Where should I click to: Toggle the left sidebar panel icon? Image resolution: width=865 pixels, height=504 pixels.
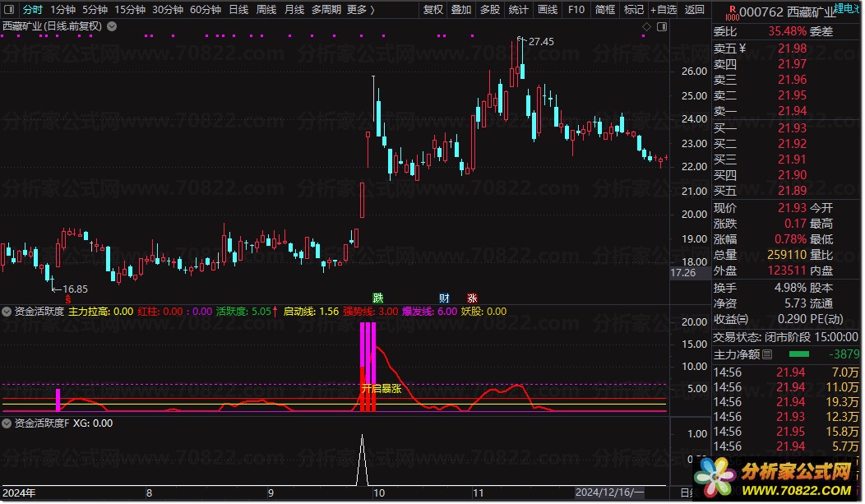pyautogui.click(x=9, y=9)
